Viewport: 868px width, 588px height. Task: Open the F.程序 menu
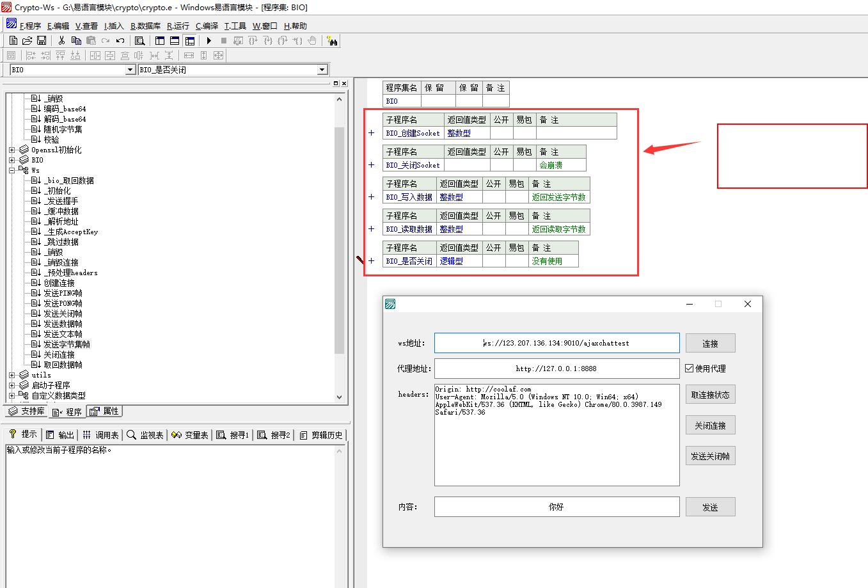coord(30,26)
